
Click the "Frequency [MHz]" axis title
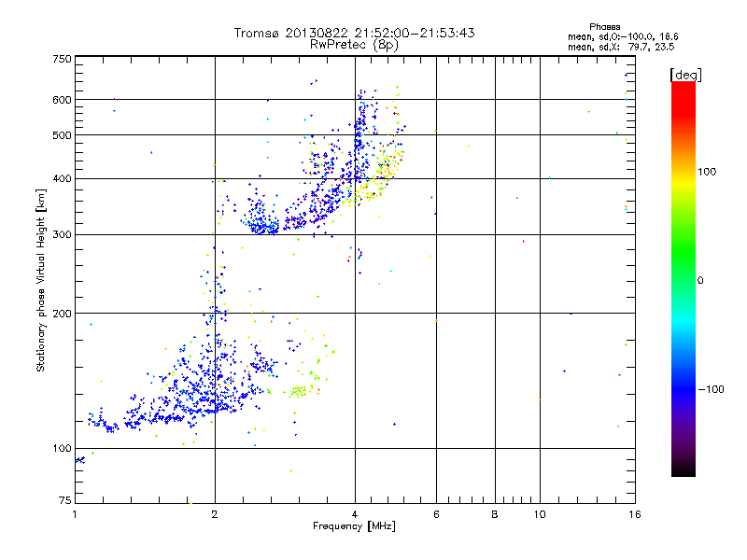coord(354,526)
